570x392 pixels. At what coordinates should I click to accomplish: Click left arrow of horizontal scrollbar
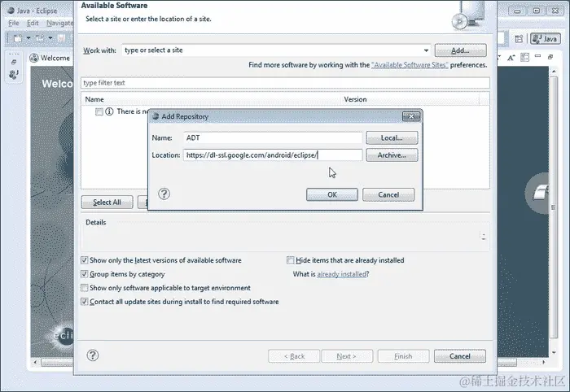[x=36, y=362]
